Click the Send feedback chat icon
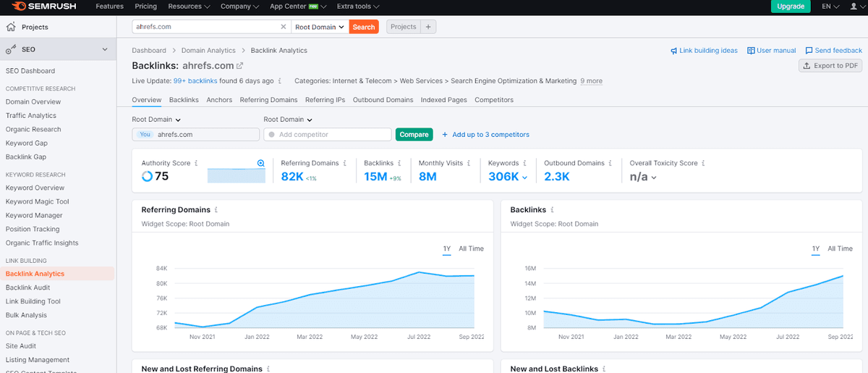 click(x=809, y=51)
